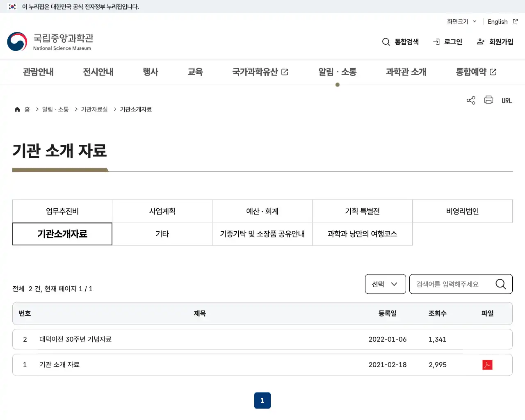Image resolution: width=525 pixels, height=420 pixels.
Task: Open the PDF file for 기관 소개 자료
Action: (487, 365)
